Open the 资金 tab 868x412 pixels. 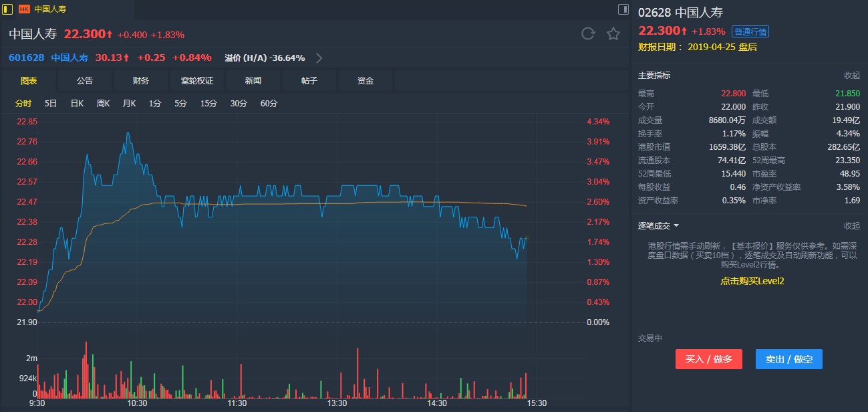pyautogui.click(x=366, y=81)
